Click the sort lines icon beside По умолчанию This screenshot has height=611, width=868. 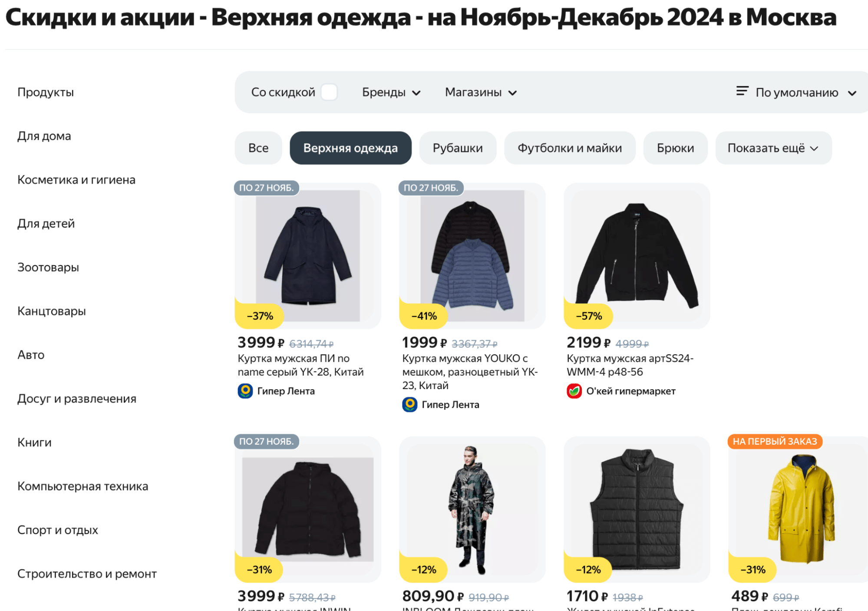tap(742, 91)
